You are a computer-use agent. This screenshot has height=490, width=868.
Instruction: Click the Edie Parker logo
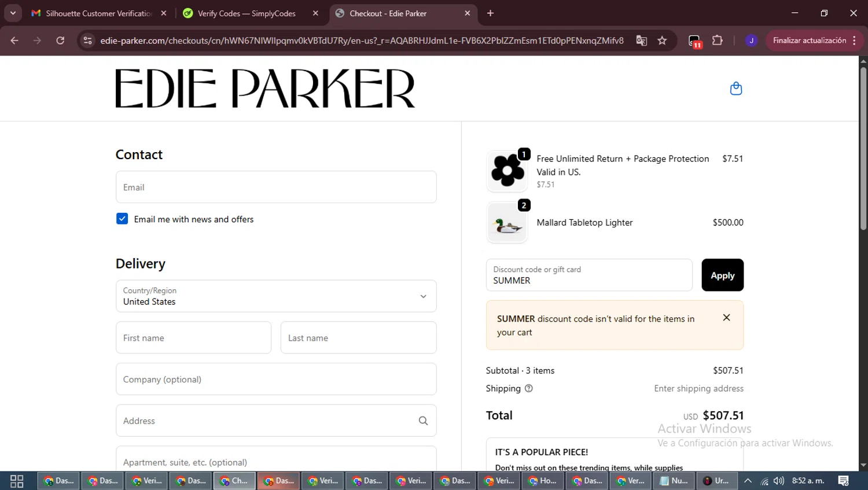265,89
